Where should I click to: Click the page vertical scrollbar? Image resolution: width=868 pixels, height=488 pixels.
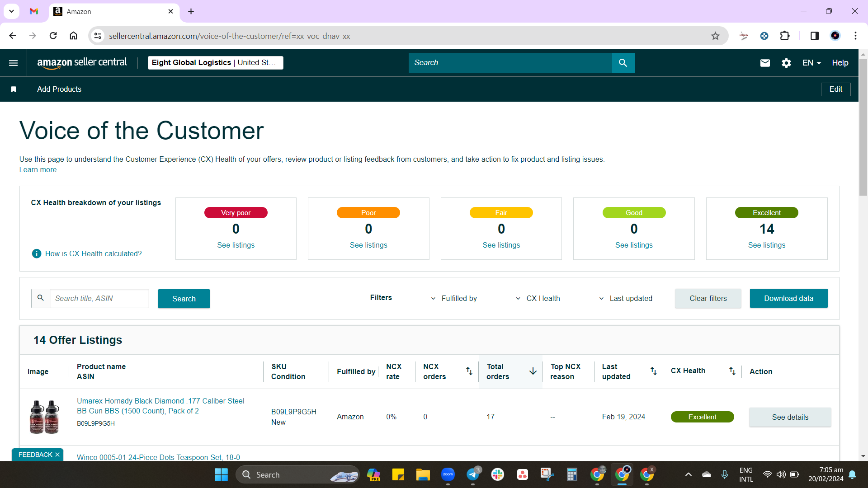[x=863, y=127]
